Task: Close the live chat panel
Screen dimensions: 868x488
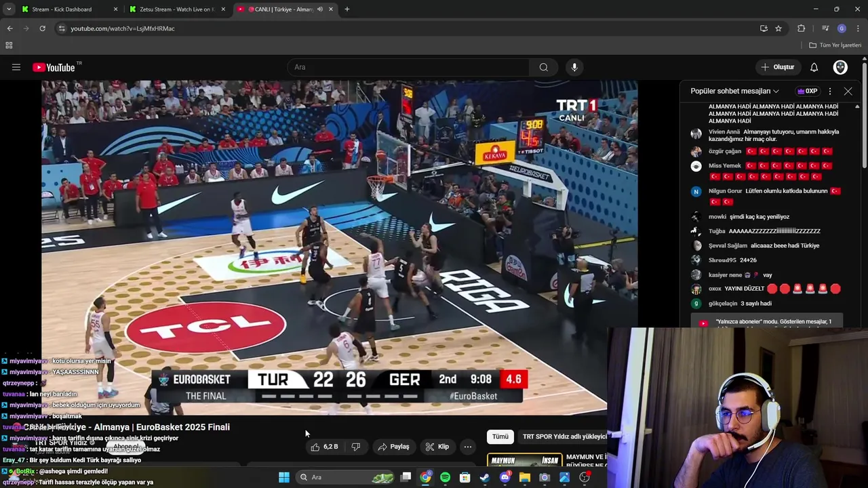Action: (x=848, y=91)
